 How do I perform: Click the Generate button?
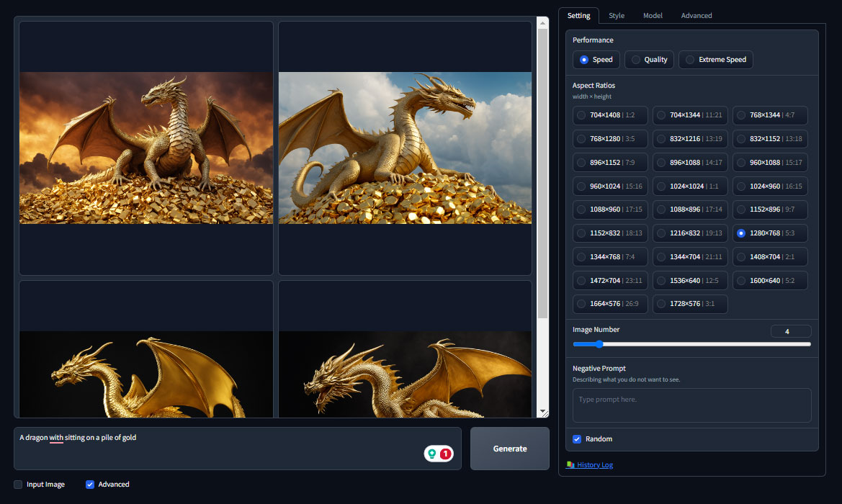510,449
